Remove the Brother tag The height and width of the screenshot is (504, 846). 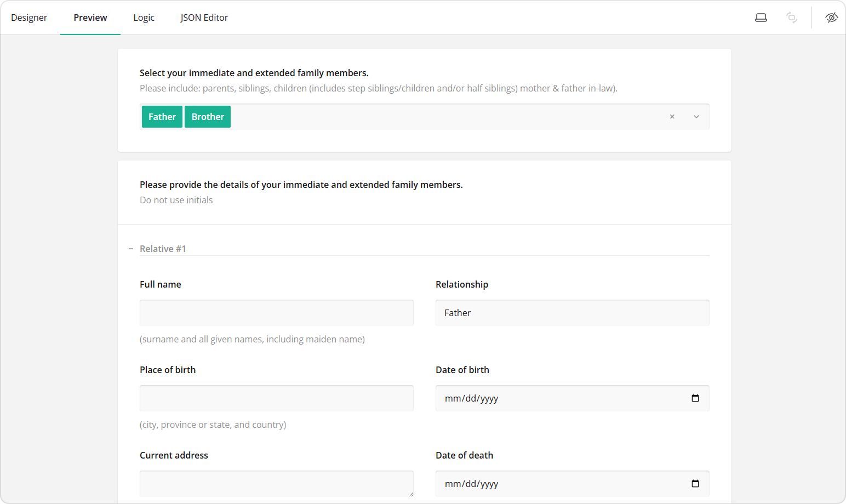pyautogui.click(x=207, y=116)
